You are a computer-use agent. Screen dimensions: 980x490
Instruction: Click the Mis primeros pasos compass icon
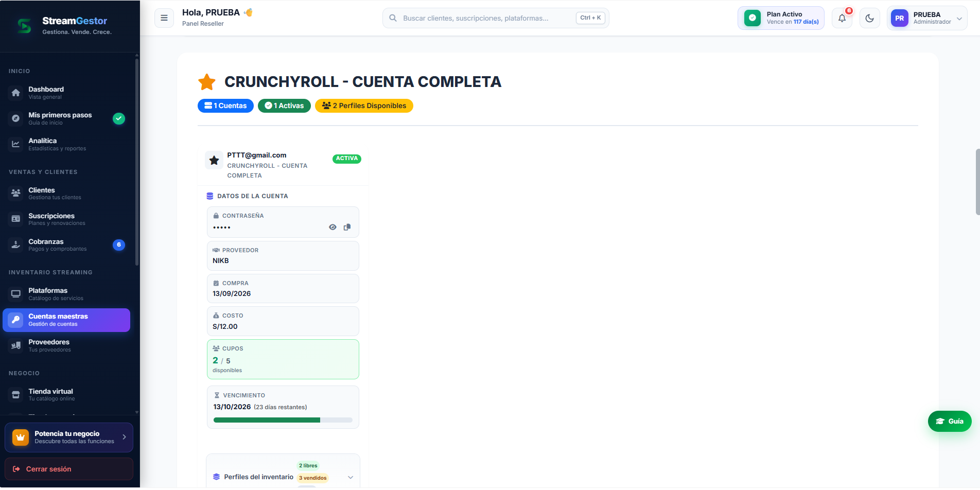(x=16, y=118)
